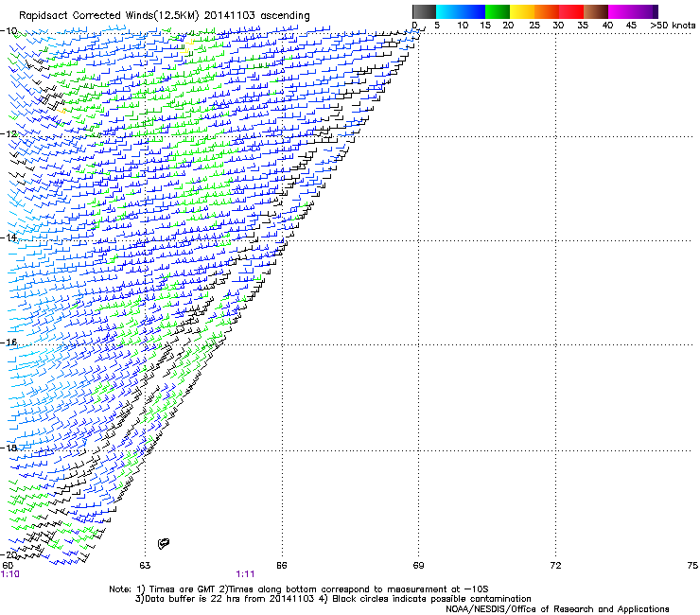The height and width of the screenshot is (615, 700).
Task: Click the gray 0-5 knots legend segment
Action: click(x=424, y=11)
